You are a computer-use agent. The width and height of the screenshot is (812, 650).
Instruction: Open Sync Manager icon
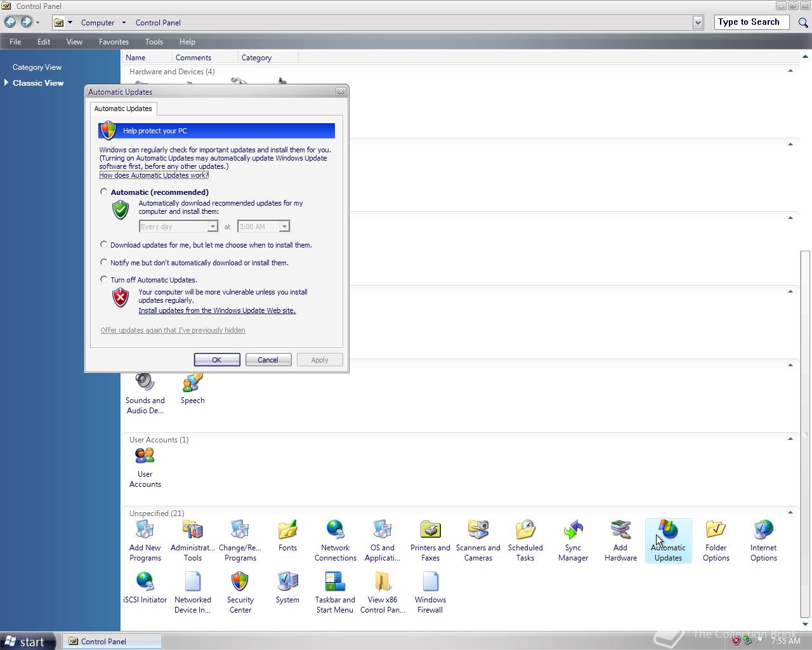pos(573,541)
